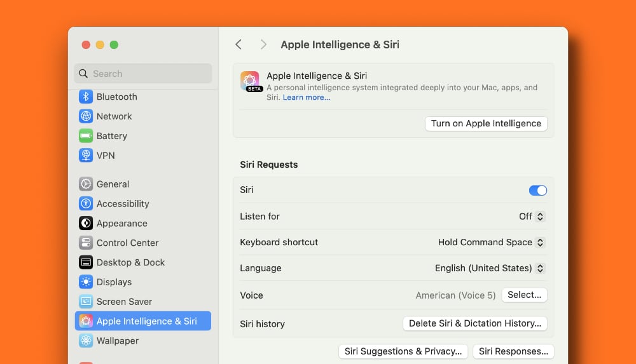Click the Accessibility icon
Screen dimensions: 636x364
coord(86,203)
